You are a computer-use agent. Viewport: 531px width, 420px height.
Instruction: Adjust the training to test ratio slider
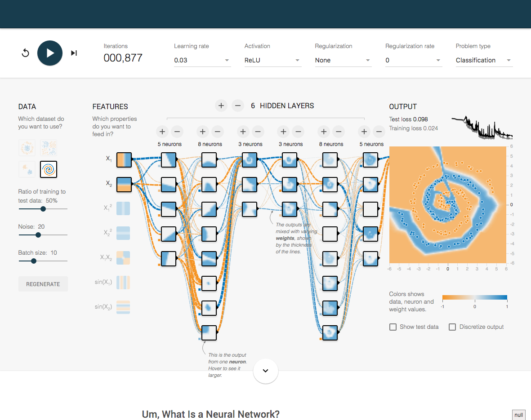click(43, 209)
